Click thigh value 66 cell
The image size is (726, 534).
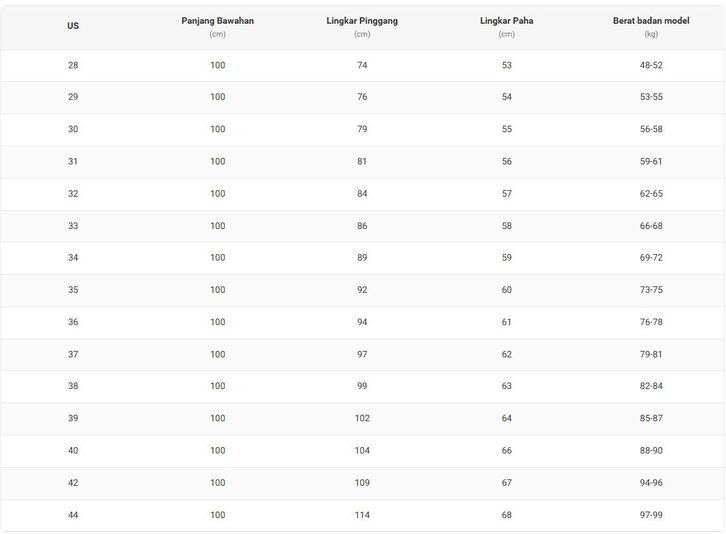pyautogui.click(x=506, y=451)
